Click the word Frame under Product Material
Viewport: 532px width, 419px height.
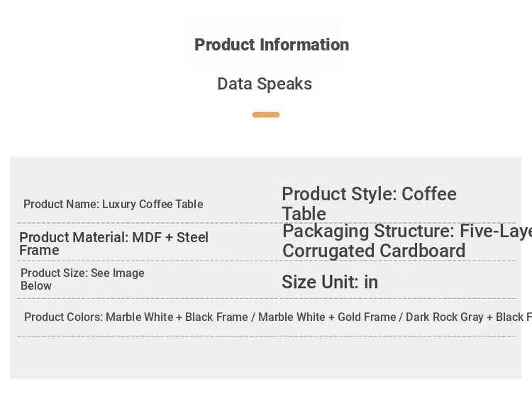[x=39, y=251]
